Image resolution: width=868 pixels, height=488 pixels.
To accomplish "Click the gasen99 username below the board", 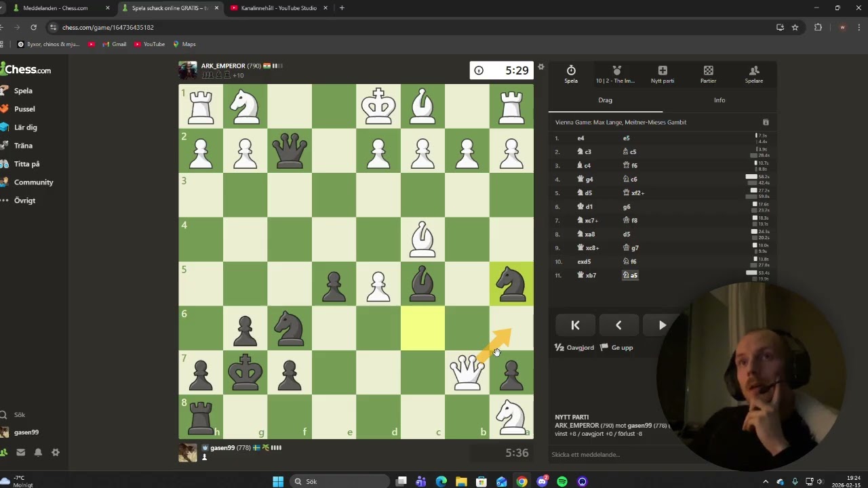I will (222, 447).
